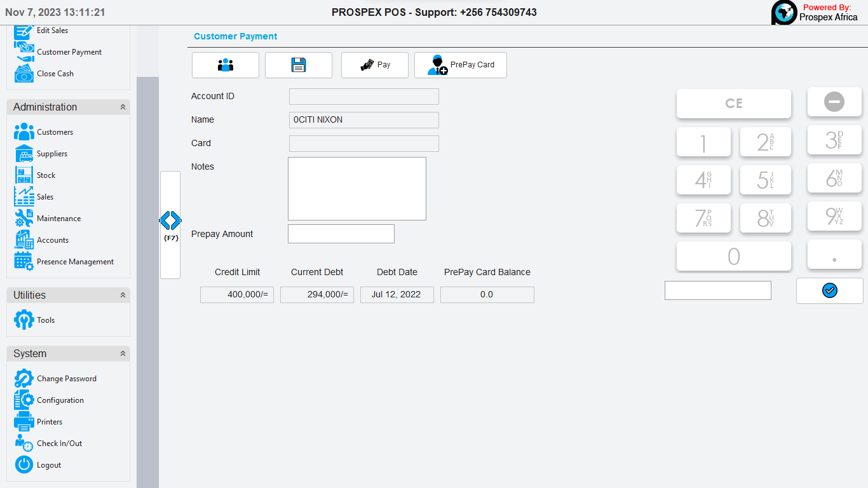Collapse the Utilities section
868x488 pixels.
(123, 295)
